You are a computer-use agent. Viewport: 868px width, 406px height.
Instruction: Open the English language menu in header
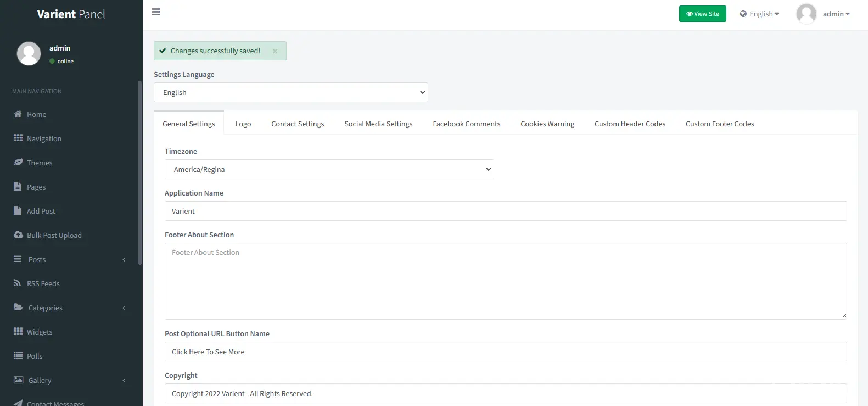[x=759, y=14]
